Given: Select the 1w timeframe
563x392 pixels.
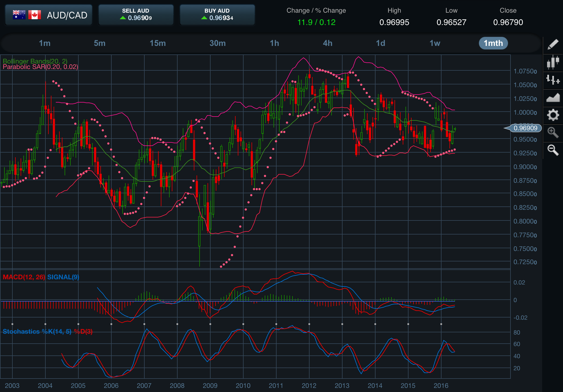Looking at the screenshot, I should pos(435,43).
